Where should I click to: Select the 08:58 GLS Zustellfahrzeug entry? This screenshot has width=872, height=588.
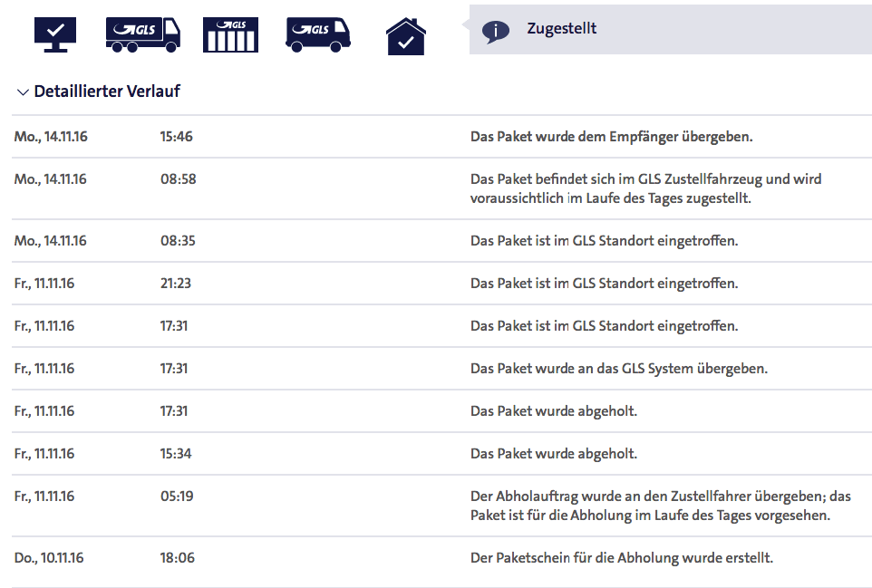(x=441, y=188)
